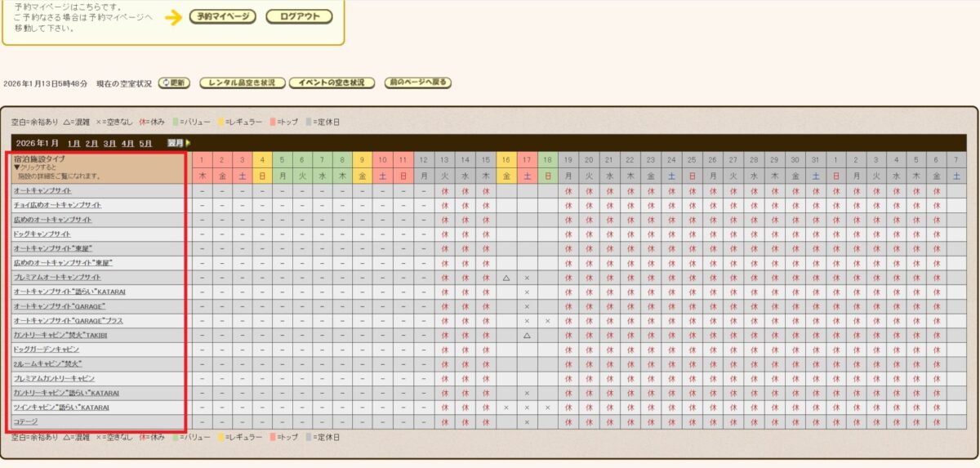Open イベントの空き状況 availability
This screenshot has width=980, height=468.
332,83
